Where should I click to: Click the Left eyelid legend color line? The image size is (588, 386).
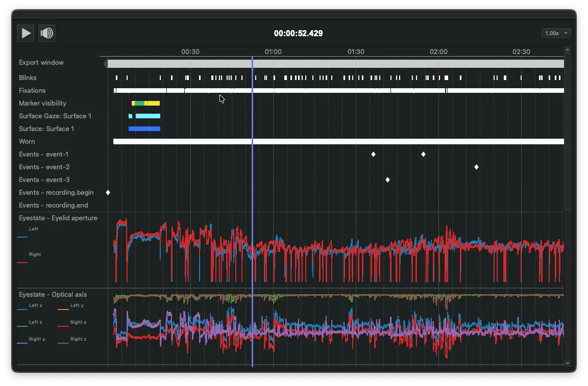pos(22,236)
